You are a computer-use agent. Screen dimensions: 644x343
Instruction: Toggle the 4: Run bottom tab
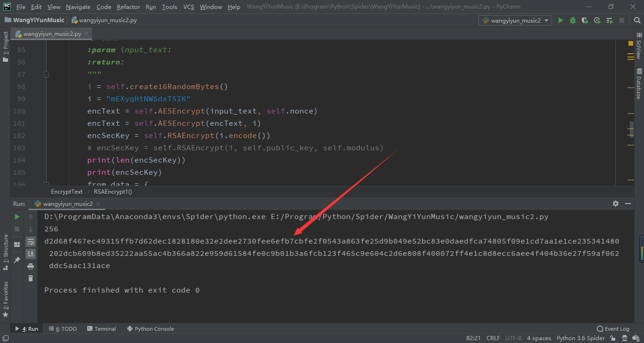click(x=26, y=329)
